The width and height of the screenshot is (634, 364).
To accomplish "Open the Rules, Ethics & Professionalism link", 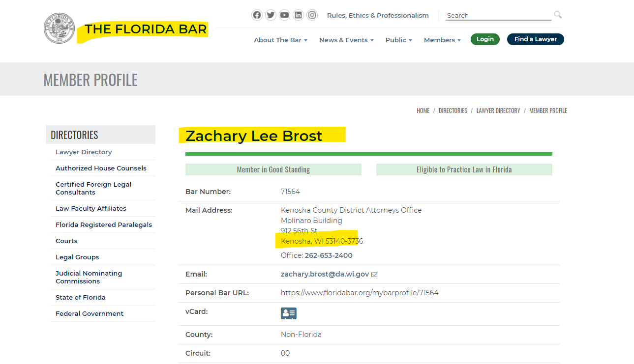I will (378, 15).
